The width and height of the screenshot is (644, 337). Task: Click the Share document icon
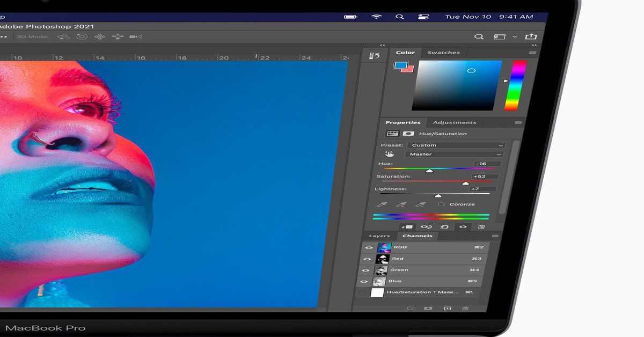(530, 36)
